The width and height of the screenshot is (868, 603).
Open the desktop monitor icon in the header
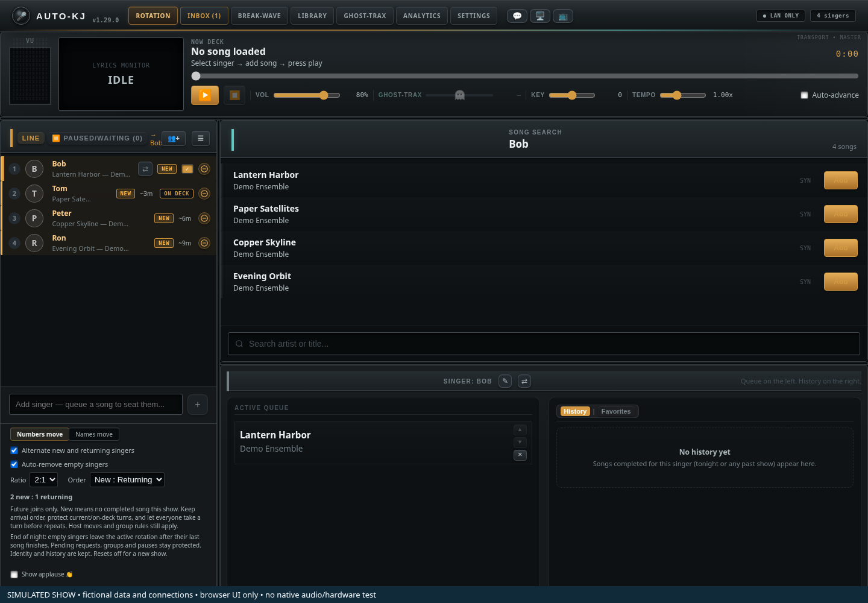[x=540, y=16]
